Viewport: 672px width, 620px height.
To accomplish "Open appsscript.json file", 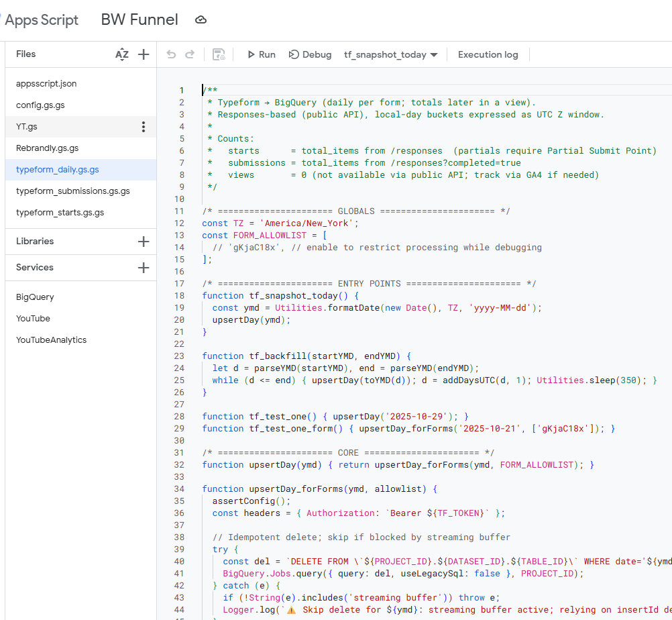I will (80, 84).
